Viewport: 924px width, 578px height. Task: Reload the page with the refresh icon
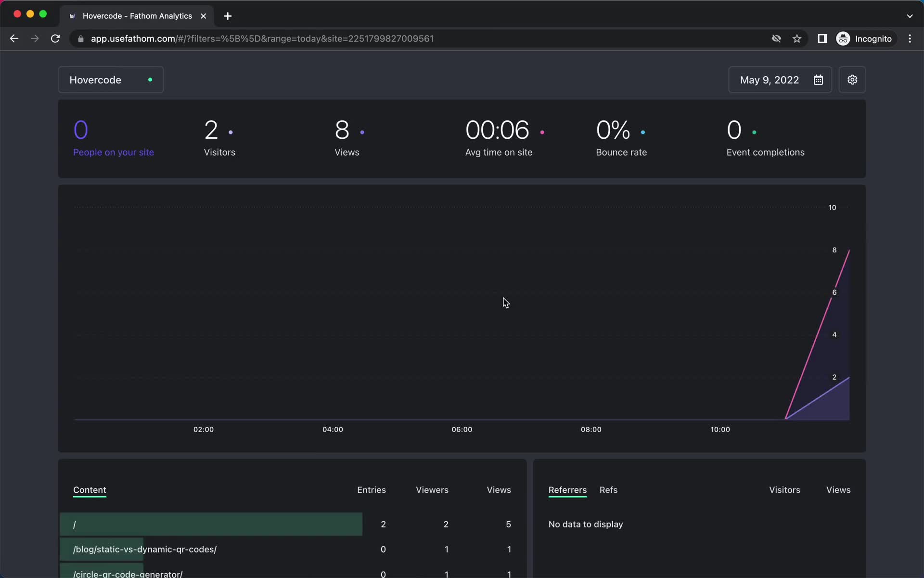point(55,39)
